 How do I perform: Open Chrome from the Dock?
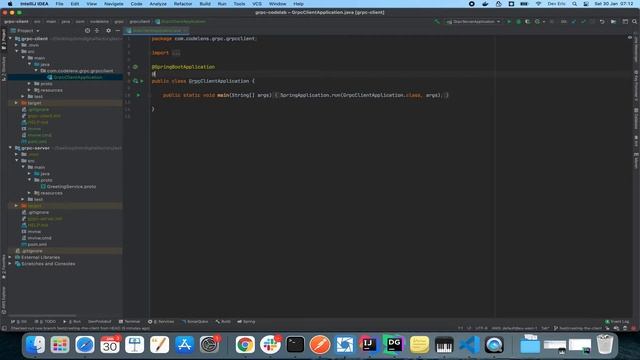point(245,345)
